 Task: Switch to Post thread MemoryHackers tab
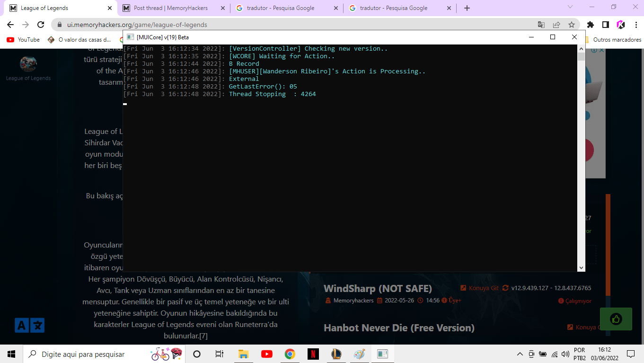174,8
